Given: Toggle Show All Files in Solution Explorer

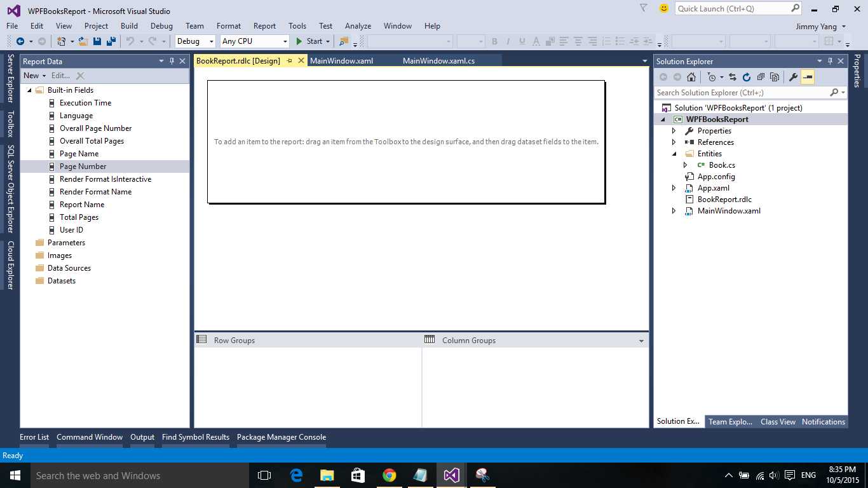Looking at the screenshot, I should click(x=775, y=77).
